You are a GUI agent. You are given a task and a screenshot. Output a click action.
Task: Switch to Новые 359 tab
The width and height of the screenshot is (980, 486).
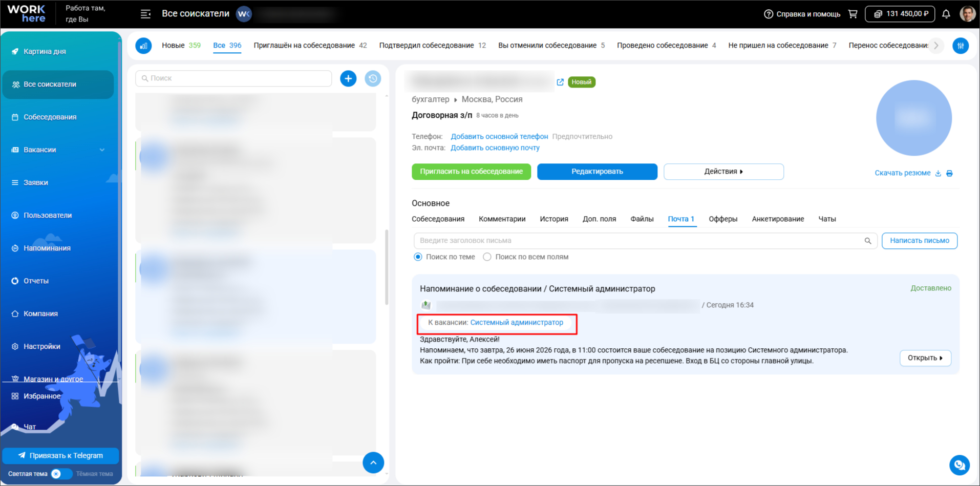point(181,45)
